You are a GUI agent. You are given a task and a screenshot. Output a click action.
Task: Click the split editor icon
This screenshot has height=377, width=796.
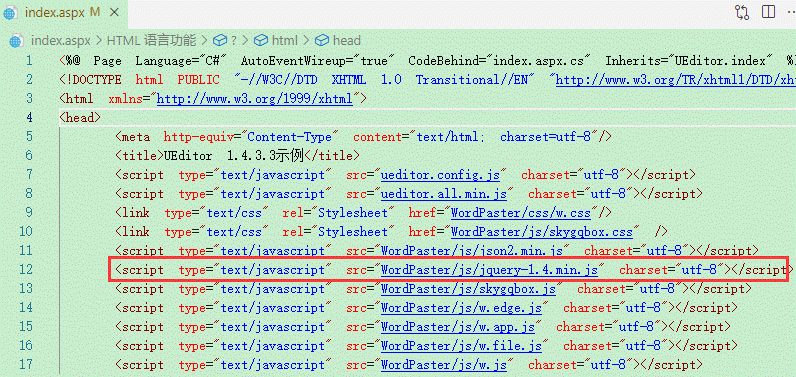click(768, 12)
